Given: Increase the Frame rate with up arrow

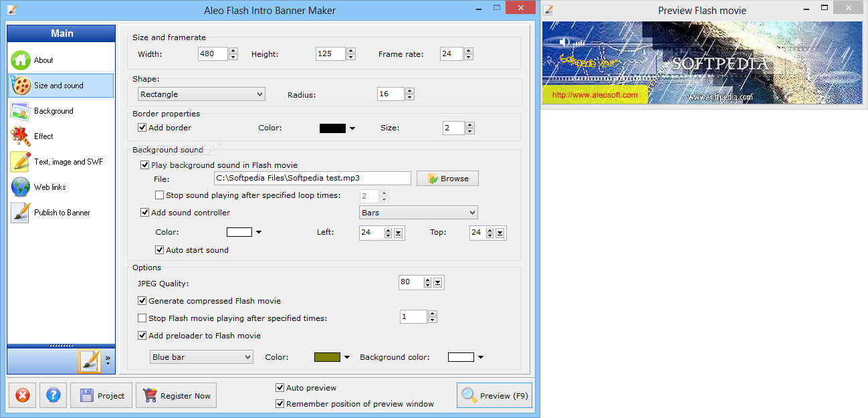Looking at the screenshot, I should coord(468,51).
